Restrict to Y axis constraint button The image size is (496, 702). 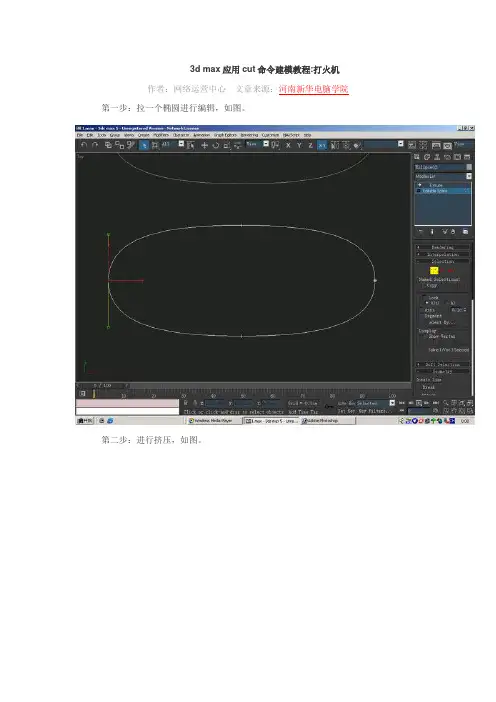(299, 145)
